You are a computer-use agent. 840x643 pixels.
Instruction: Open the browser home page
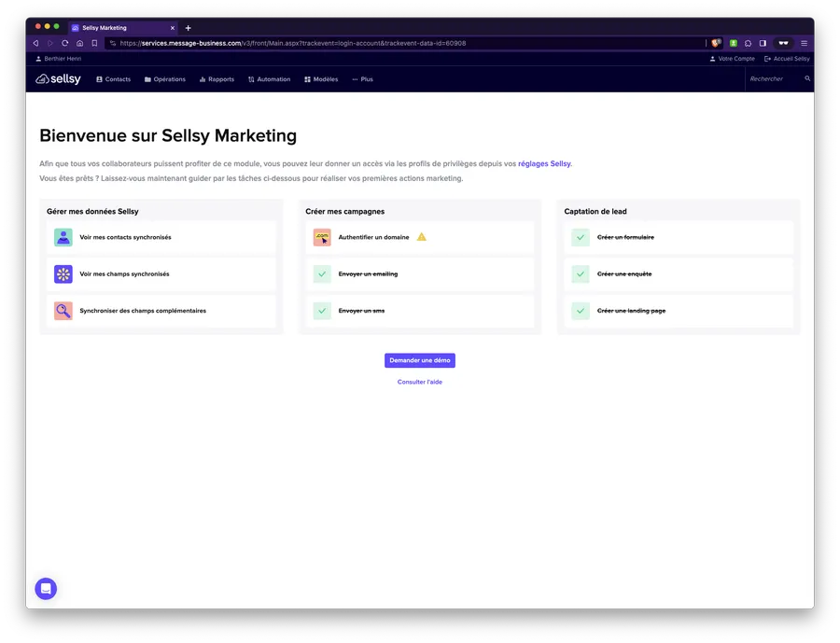pyautogui.click(x=80, y=43)
